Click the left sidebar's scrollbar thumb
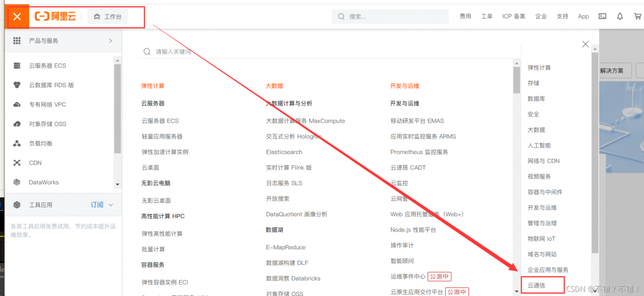 tap(118, 108)
